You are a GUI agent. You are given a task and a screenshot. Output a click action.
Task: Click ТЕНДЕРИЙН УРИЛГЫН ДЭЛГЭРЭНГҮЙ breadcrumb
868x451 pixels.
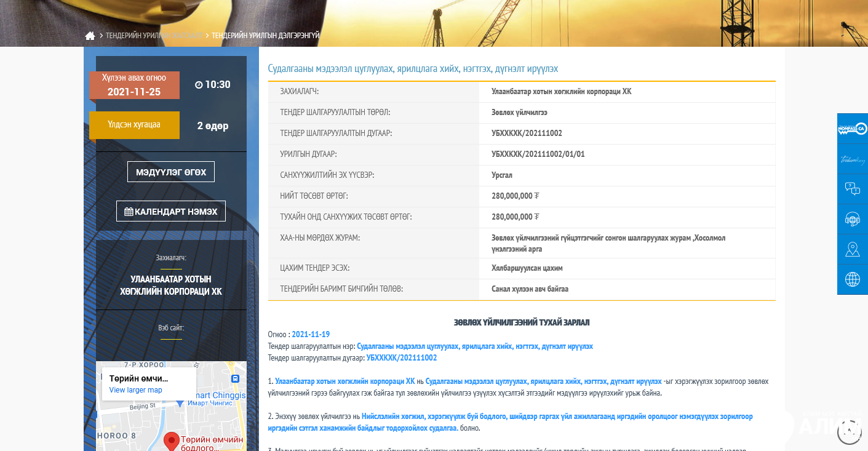pos(266,36)
